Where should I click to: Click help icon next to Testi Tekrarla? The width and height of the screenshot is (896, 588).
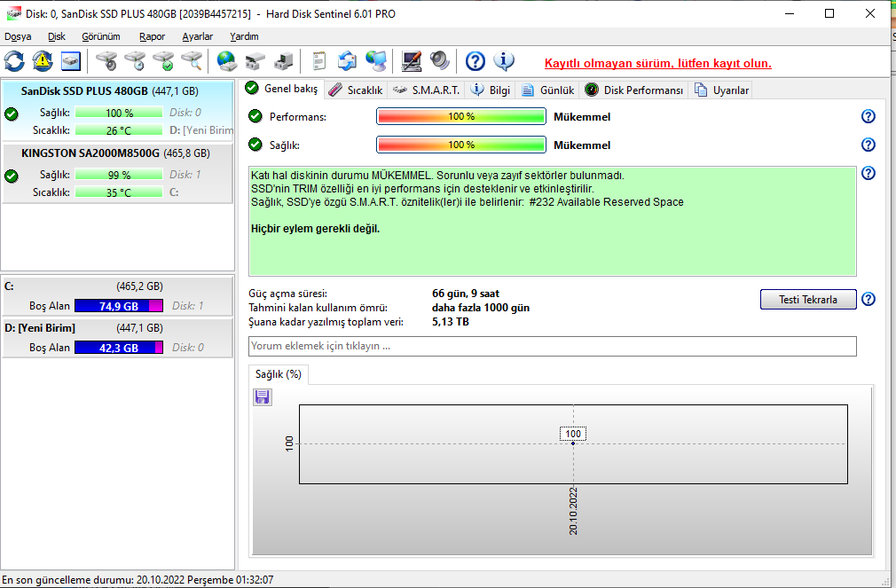tap(868, 300)
